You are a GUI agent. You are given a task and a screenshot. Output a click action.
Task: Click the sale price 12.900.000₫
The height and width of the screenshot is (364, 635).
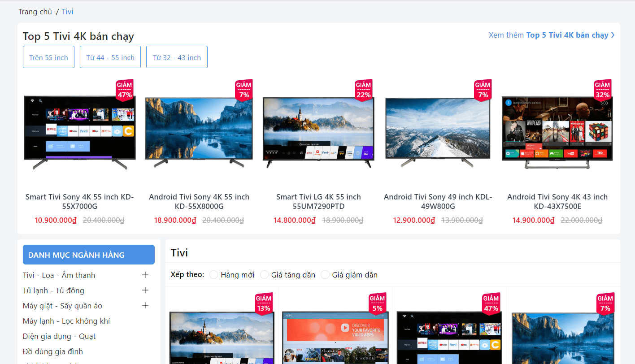[414, 220]
